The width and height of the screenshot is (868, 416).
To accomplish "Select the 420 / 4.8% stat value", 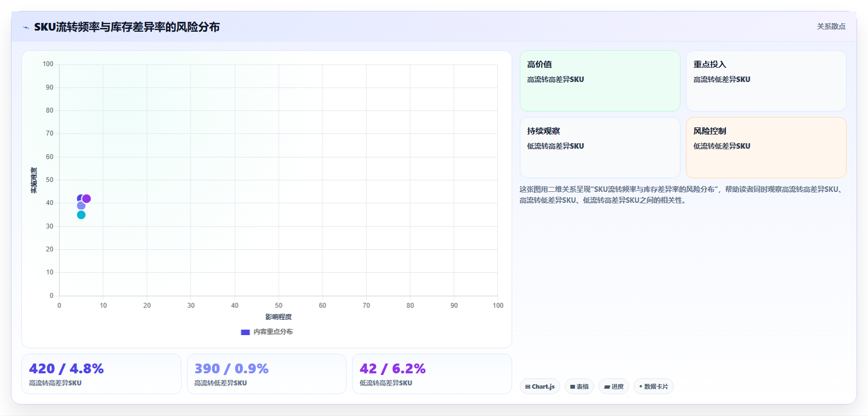I will click(x=66, y=369).
